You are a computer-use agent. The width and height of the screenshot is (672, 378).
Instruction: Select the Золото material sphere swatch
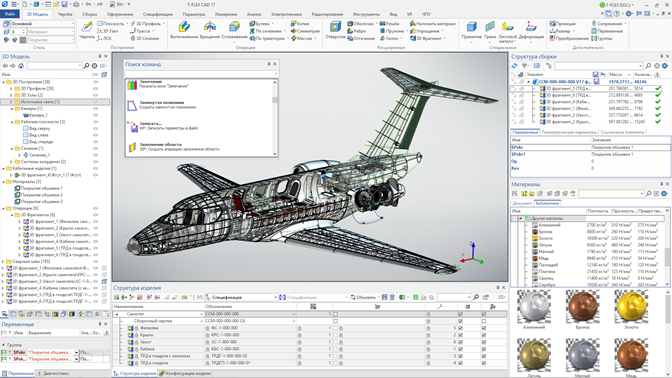point(631,306)
